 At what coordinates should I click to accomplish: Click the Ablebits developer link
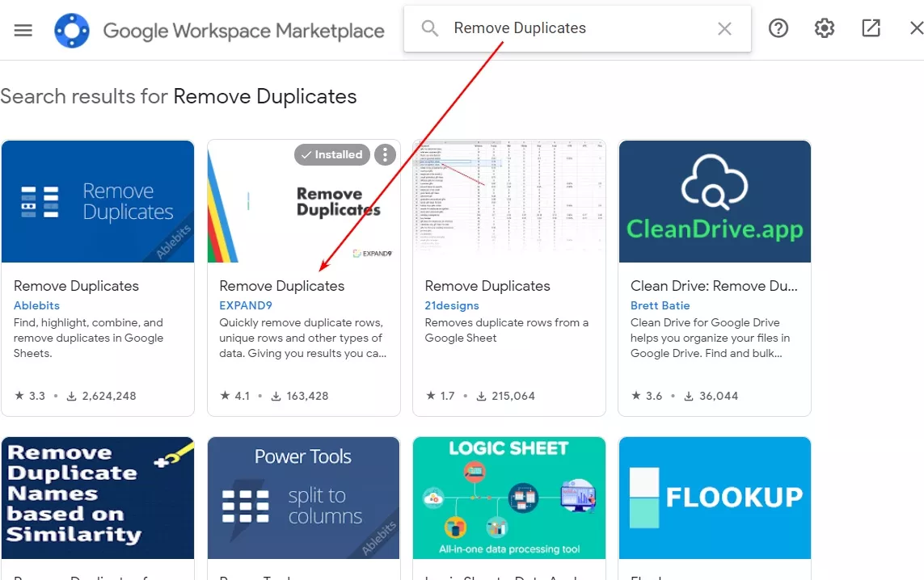pyautogui.click(x=36, y=305)
